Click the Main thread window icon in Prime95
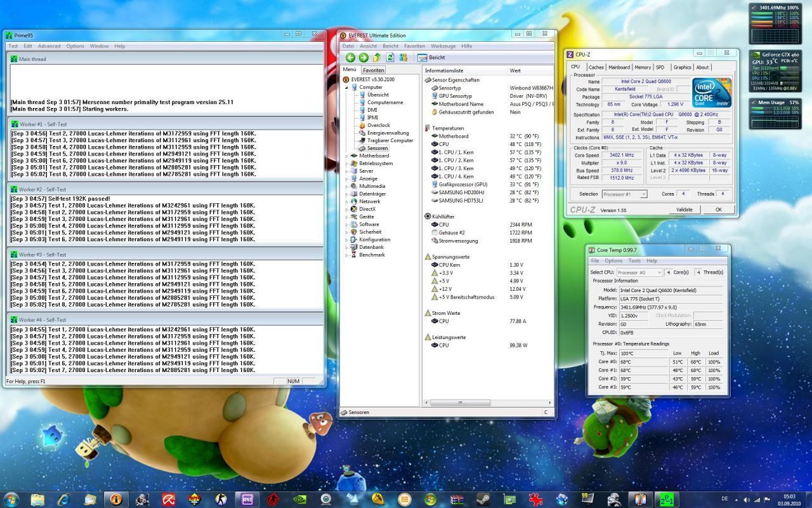Screen dimensions: 812x508 14,58
